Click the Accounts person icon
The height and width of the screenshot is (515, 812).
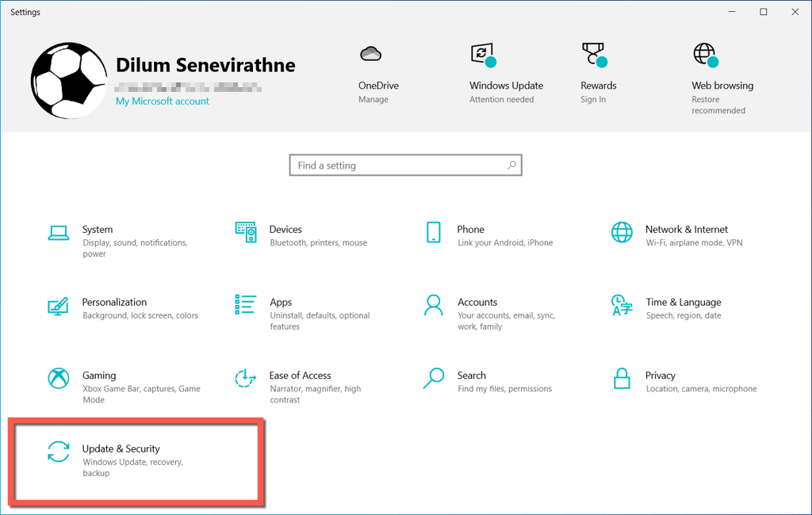pyautogui.click(x=433, y=305)
